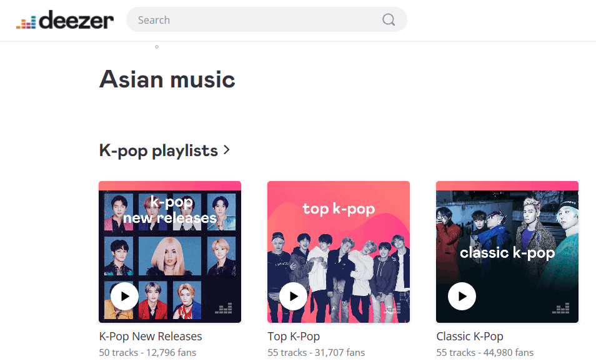Click Deezer equalizer watermark on Classic K-Pop cover
Viewport: 596px width, 364px height.
[x=560, y=308]
